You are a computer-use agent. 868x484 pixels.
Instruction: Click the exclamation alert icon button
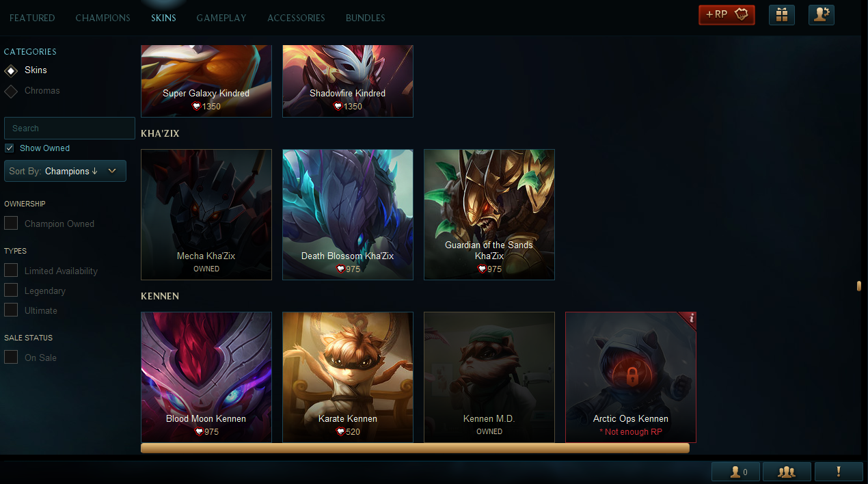click(838, 472)
